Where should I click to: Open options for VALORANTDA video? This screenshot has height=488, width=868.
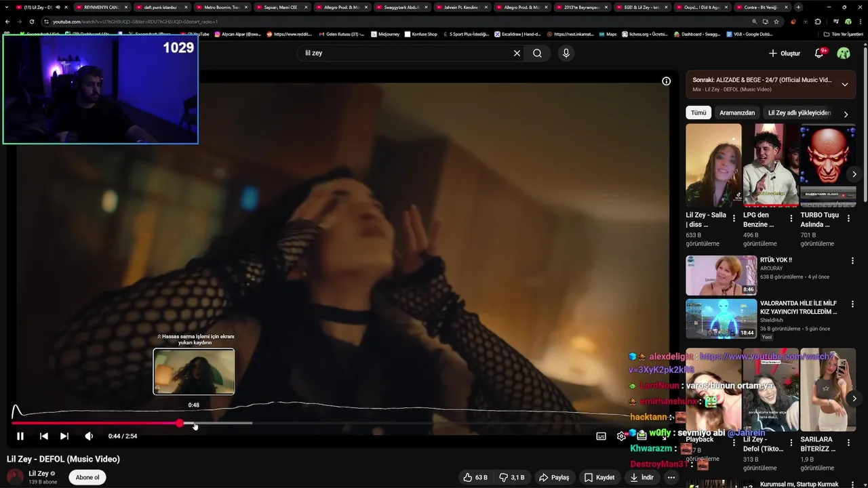pyautogui.click(x=852, y=304)
